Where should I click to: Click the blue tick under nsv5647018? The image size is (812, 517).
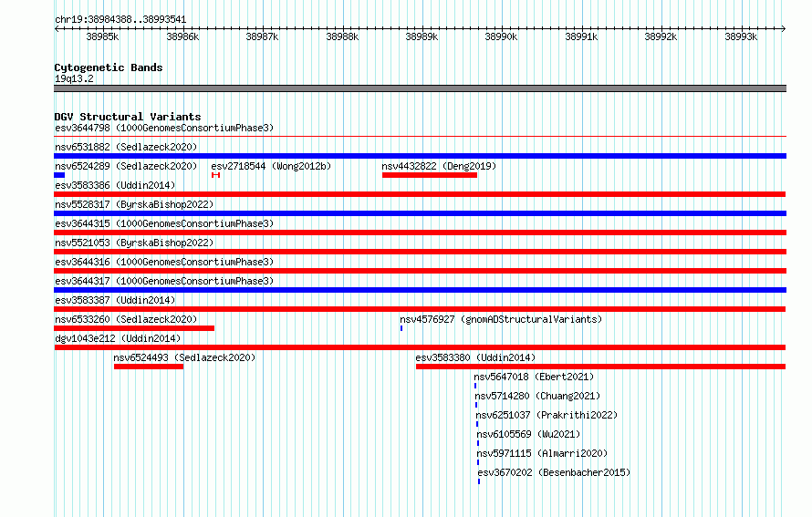click(x=475, y=386)
